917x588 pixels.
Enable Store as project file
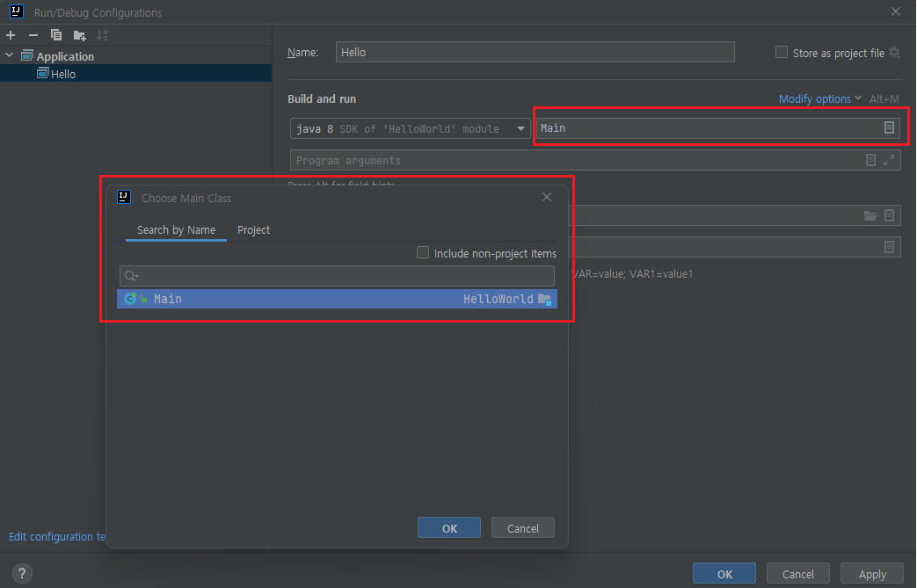[x=782, y=52]
